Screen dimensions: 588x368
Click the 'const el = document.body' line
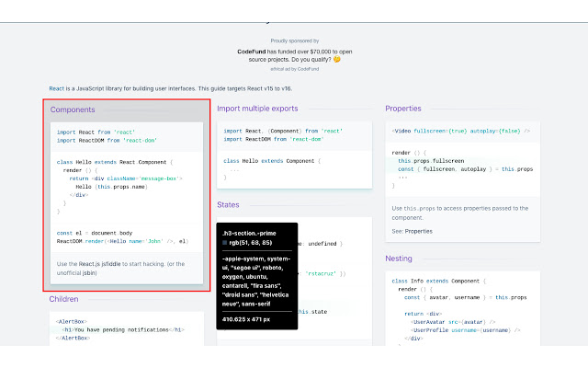coord(95,233)
